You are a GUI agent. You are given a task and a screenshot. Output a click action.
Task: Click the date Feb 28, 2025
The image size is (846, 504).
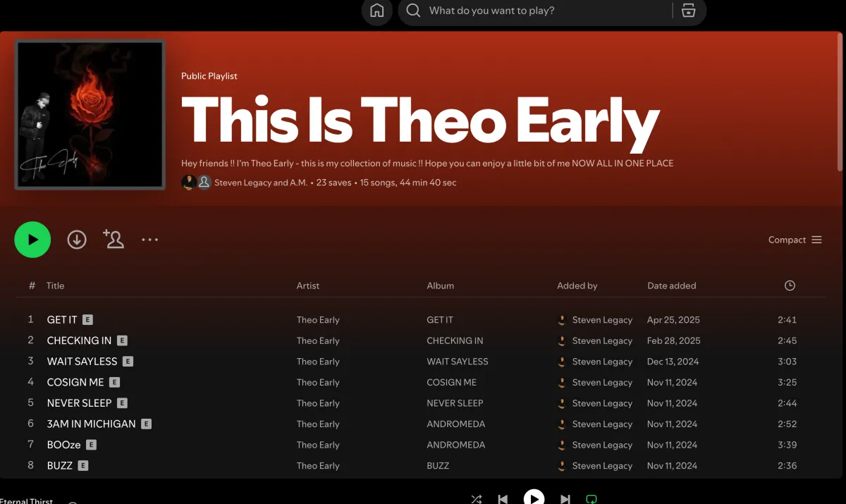coord(673,340)
